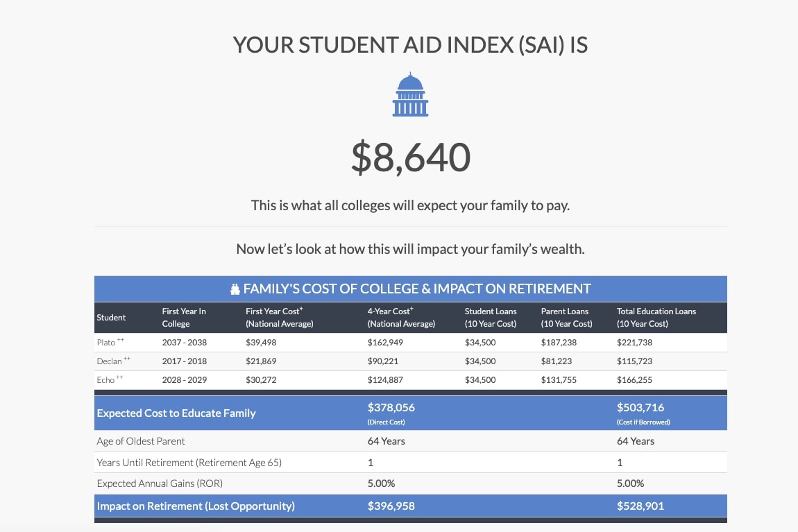Select the Declan student name
Viewport: 798px width, 532px height.
(110, 361)
